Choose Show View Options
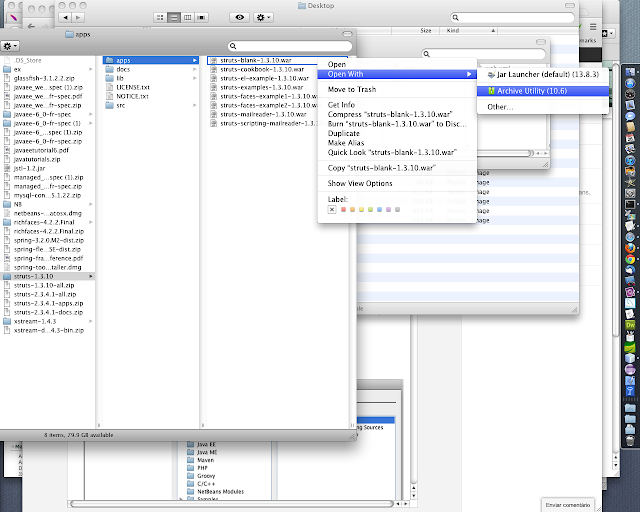The image size is (640, 512). coord(360,183)
